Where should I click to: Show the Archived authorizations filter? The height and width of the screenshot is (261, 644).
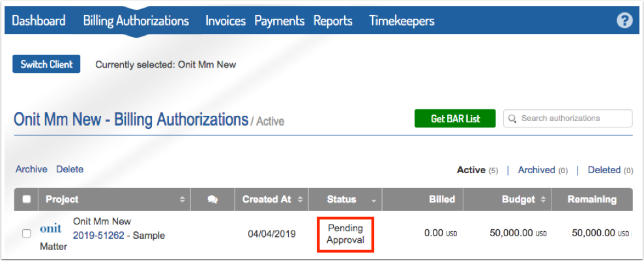(x=542, y=170)
